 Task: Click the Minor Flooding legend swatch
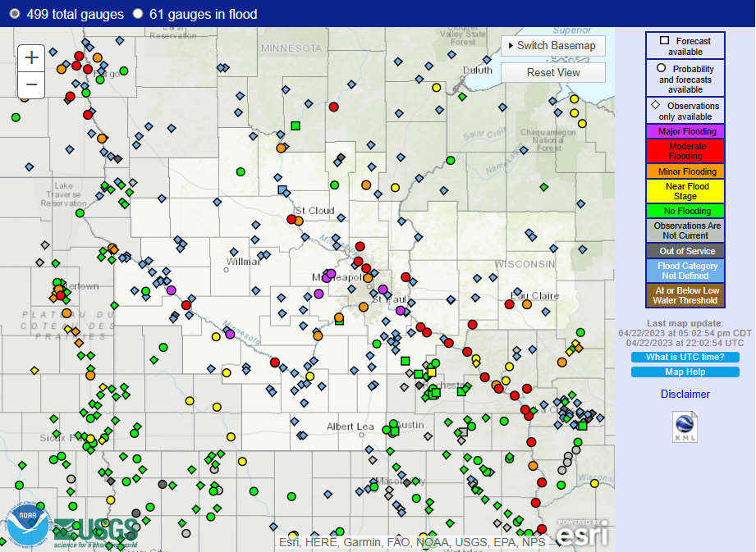[685, 171]
